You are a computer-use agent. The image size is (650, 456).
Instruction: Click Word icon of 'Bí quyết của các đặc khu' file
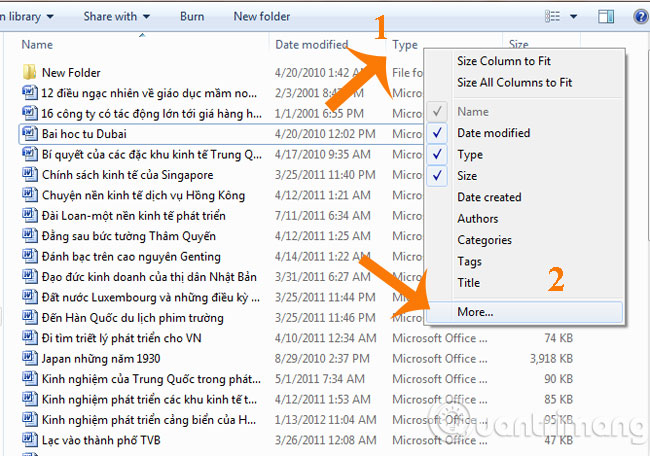click(x=29, y=154)
